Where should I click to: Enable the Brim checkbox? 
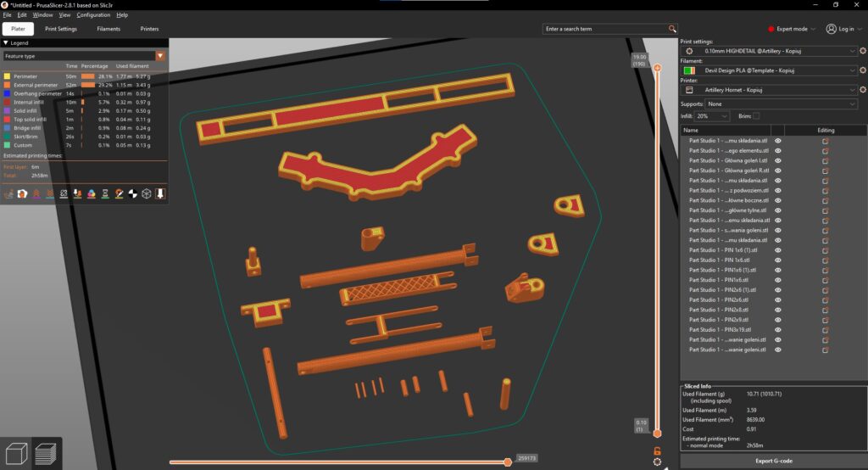(x=755, y=116)
